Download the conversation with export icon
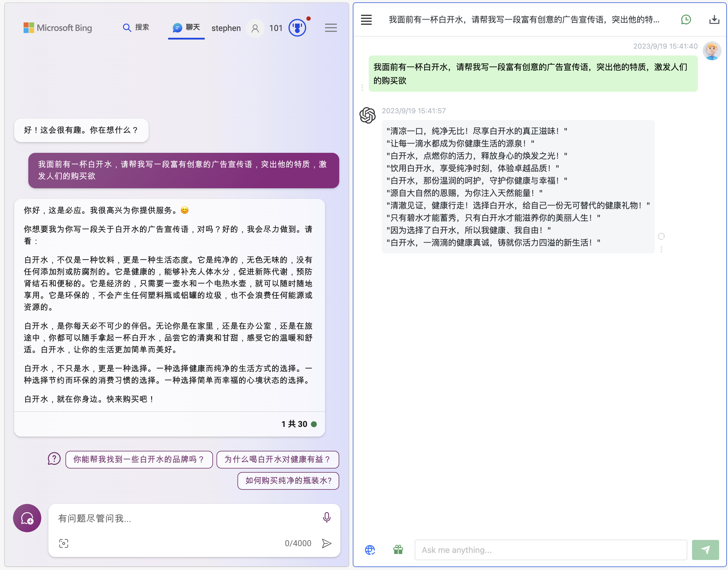 point(714,20)
